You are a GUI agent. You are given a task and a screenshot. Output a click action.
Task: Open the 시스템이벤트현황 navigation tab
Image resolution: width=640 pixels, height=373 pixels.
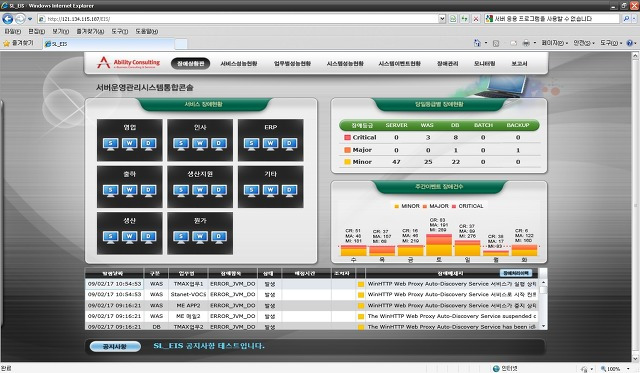point(399,64)
